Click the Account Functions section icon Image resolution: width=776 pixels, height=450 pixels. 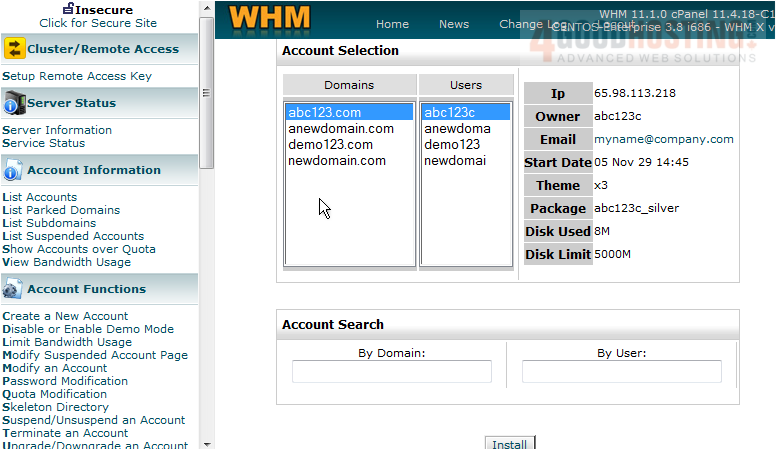(13, 289)
